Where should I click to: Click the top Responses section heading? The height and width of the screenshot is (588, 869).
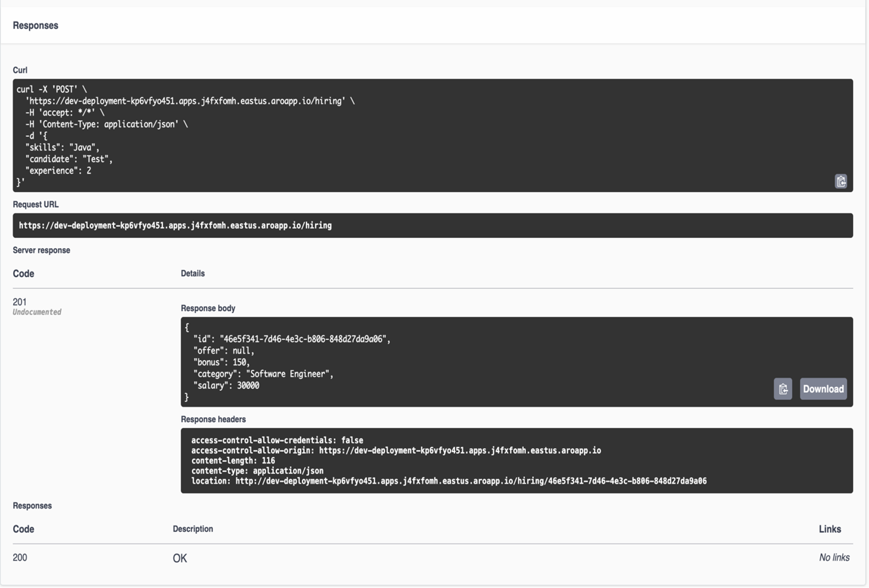tap(35, 25)
